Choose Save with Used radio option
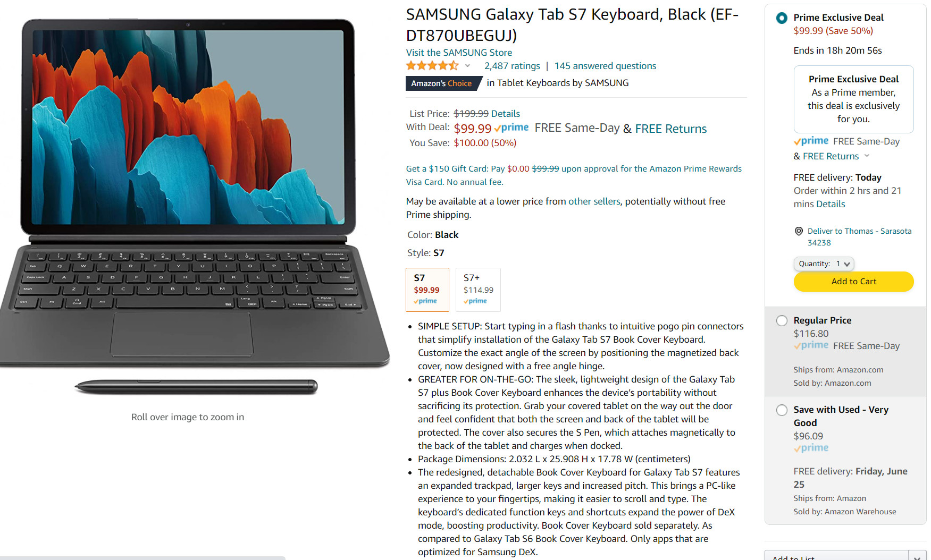Viewport: 931px width, 560px height. [782, 410]
